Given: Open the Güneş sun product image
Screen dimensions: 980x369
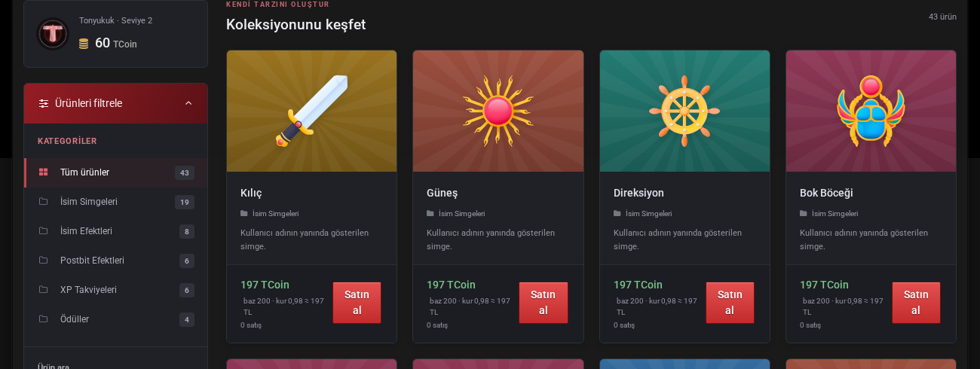Looking at the screenshot, I should click(x=498, y=111).
